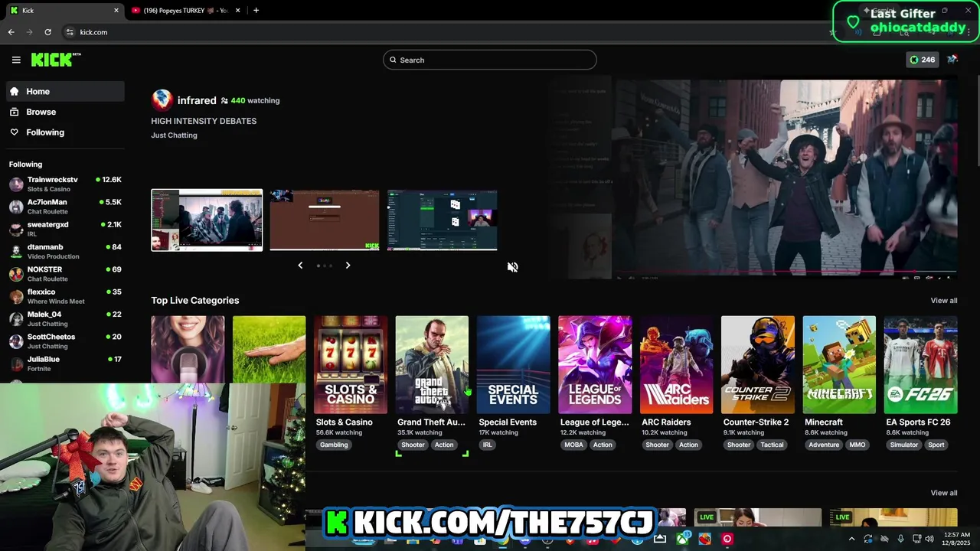Open the 246 points balance badge

click(922, 60)
